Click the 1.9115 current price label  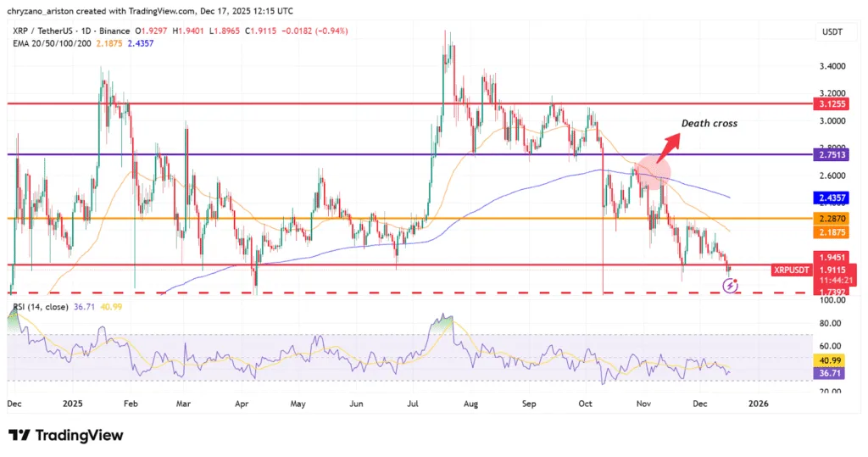831,270
